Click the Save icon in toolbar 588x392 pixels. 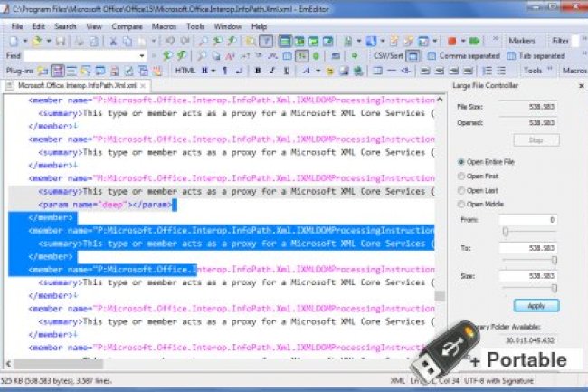click(x=59, y=42)
